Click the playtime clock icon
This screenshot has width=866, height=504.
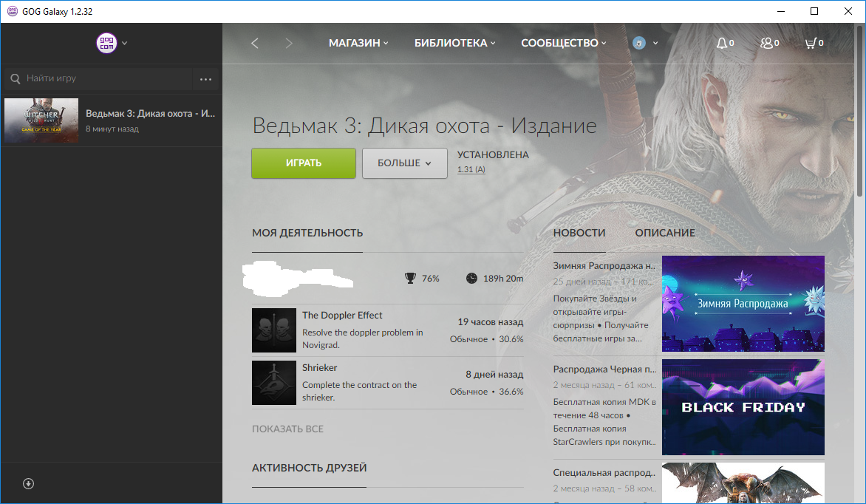pos(471,278)
